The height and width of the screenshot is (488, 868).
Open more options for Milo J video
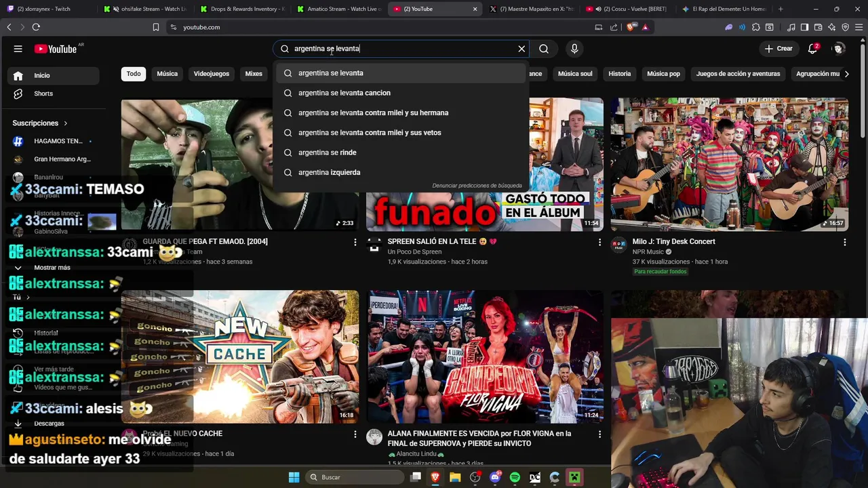coord(844,242)
